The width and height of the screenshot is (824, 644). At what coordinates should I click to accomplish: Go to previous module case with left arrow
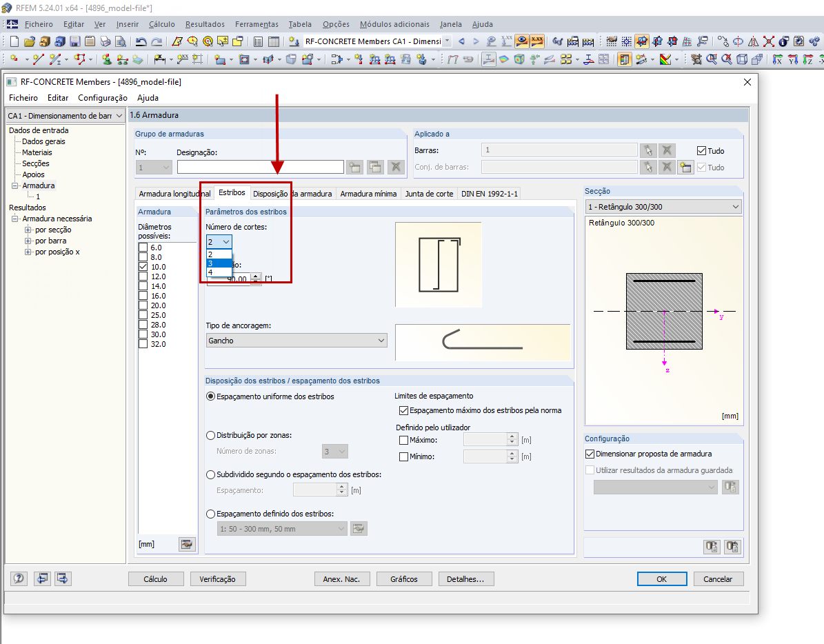pos(461,41)
